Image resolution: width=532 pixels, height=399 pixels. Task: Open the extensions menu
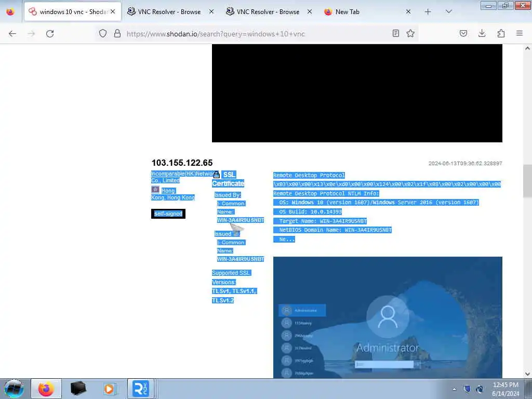tap(501, 33)
